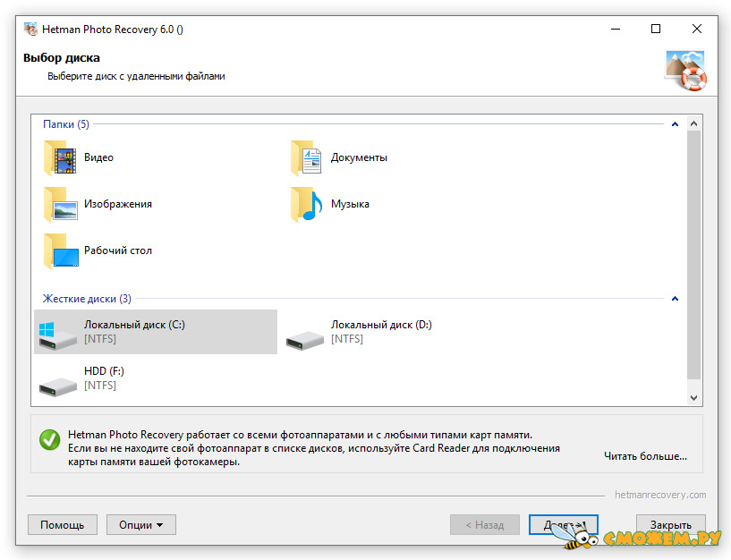Select the drive icon of Локальный диск (C:)
Image resolution: width=731 pixels, height=560 pixels.
57,335
